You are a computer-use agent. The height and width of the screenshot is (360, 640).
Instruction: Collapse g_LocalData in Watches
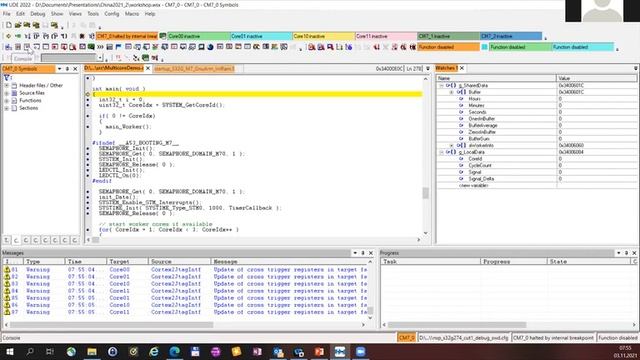[441, 152]
